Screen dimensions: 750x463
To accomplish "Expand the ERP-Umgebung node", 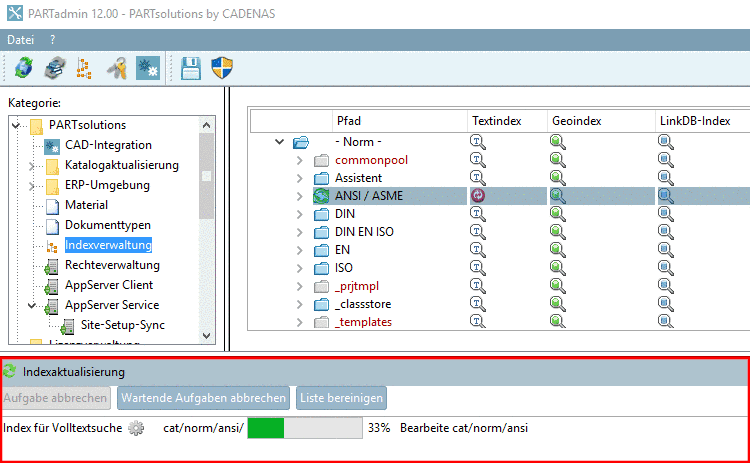I will (32, 186).
